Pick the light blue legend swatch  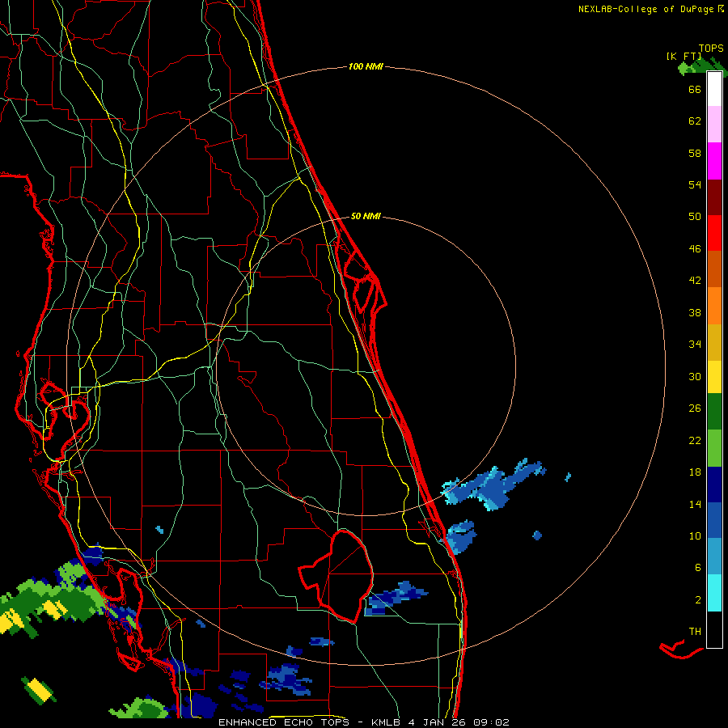click(714, 557)
